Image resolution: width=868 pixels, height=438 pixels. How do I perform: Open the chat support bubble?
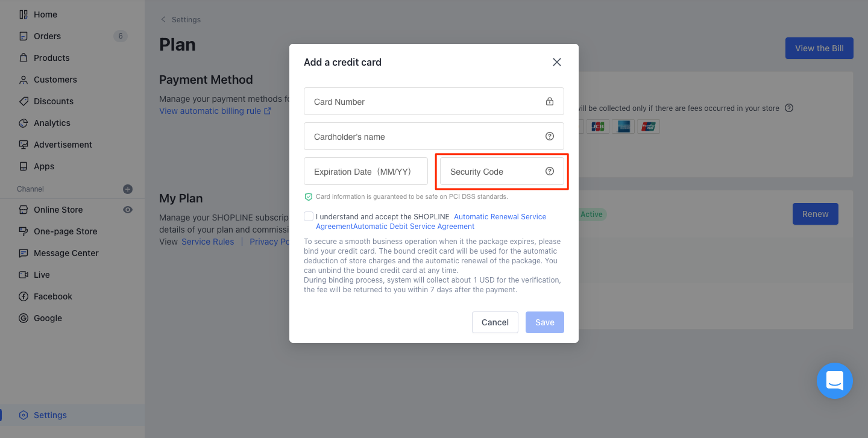tap(834, 381)
